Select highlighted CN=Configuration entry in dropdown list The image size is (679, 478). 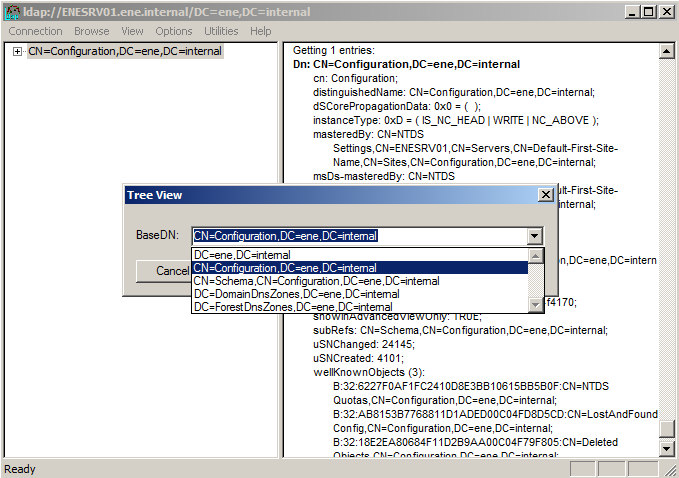(x=285, y=268)
